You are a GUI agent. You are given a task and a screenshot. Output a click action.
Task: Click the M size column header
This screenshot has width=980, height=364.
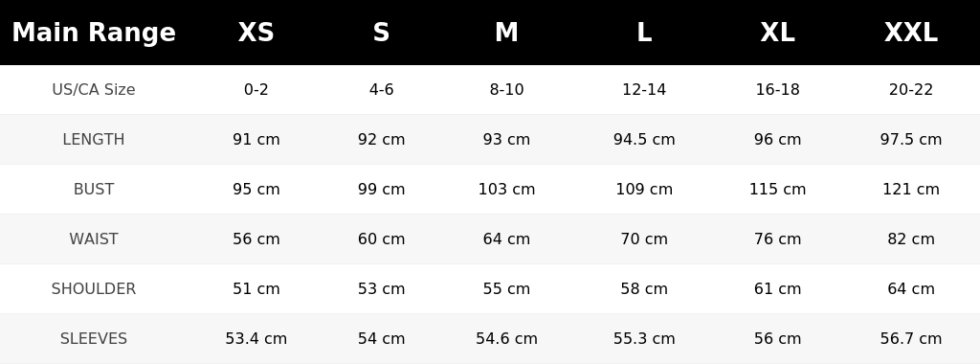[506, 33]
